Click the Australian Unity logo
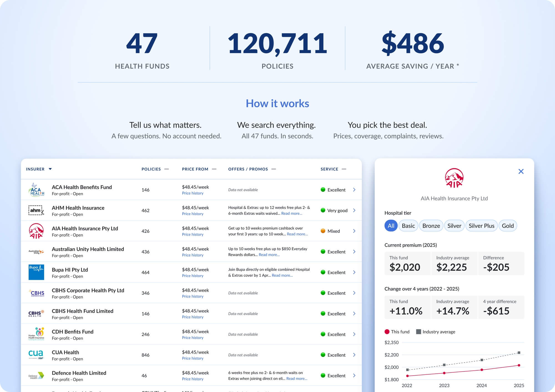 [36, 252]
